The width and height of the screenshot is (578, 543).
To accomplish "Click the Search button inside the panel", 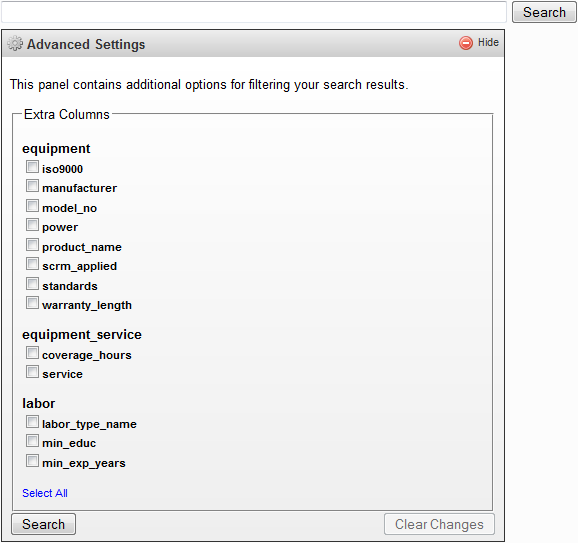I will [43, 524].
